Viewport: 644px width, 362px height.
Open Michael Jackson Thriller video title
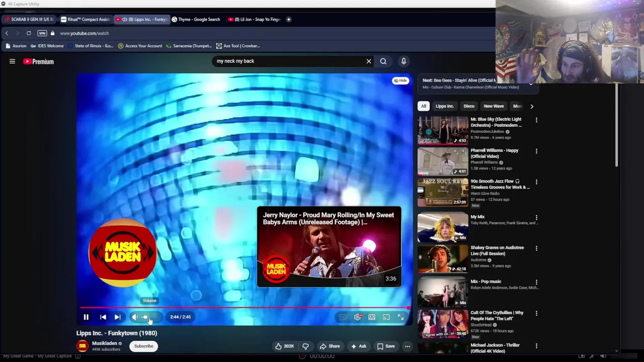click(x=496, y=348)
